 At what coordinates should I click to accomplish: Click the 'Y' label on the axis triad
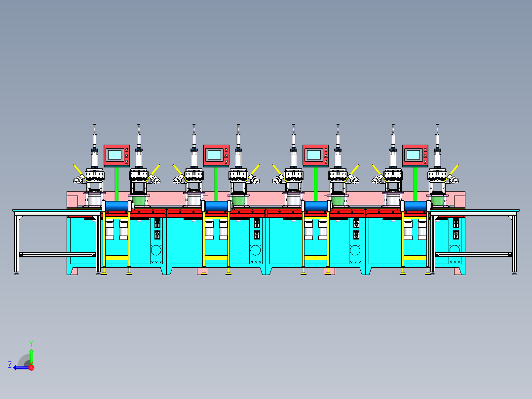31,343
